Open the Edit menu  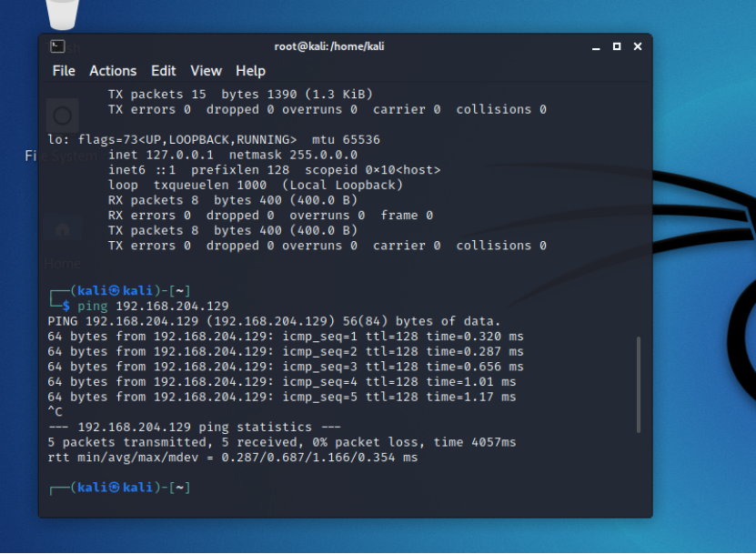(163, 71)
